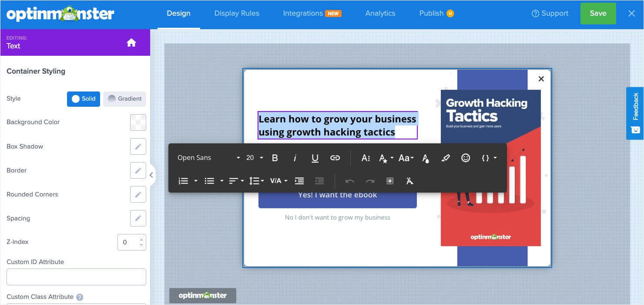Screen dimensions: 644x305
Task: Switch container styling to Gradient
Action: coord(124,99)
